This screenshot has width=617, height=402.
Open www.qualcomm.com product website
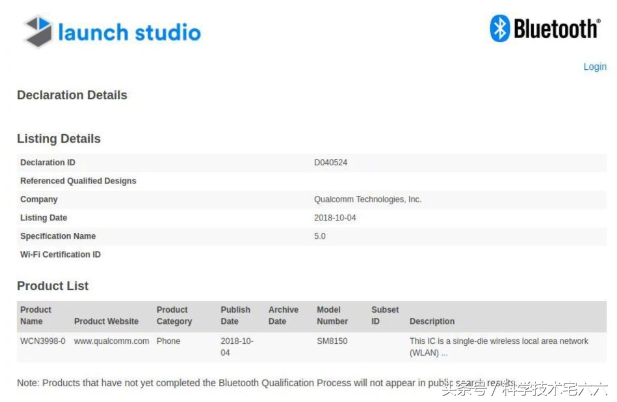(111, 341)
